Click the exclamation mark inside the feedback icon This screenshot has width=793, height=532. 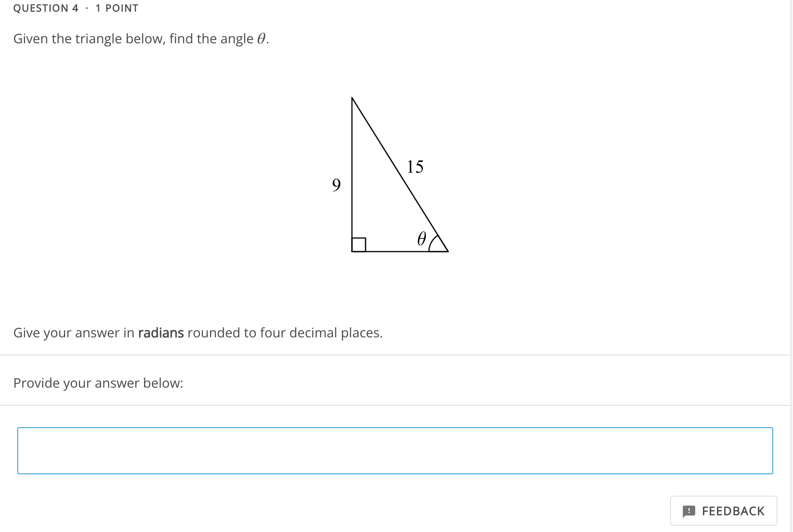[690, 511]
